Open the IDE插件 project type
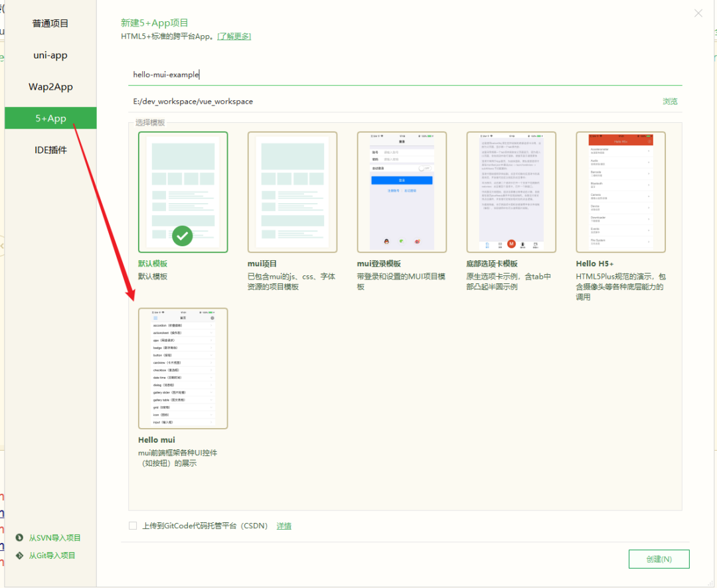 click(50, 149)
